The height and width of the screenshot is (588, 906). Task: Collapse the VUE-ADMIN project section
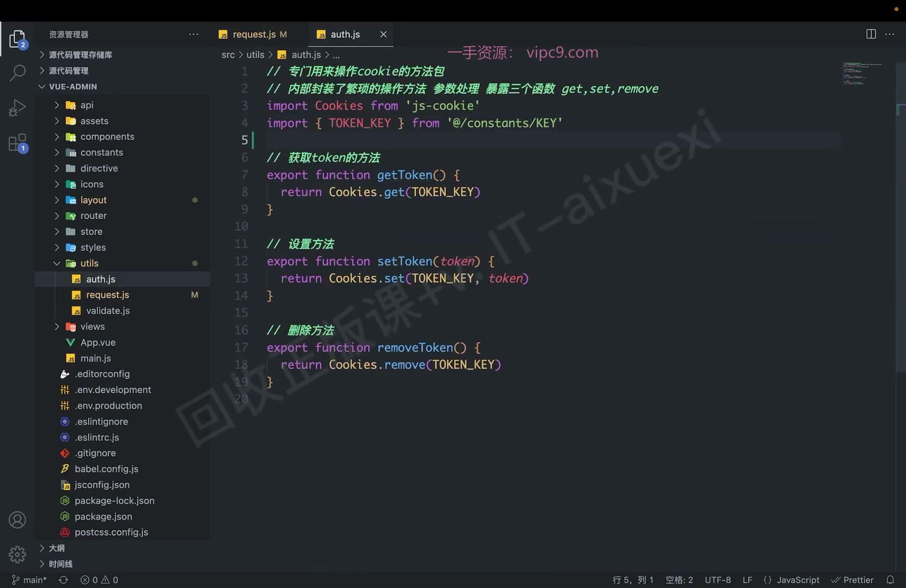122,87
